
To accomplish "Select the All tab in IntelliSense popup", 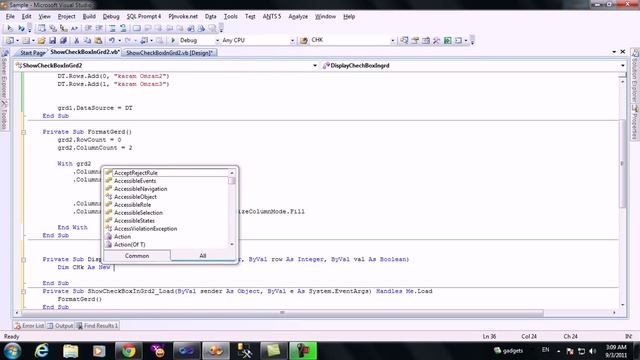I will [x=203, y=256].
